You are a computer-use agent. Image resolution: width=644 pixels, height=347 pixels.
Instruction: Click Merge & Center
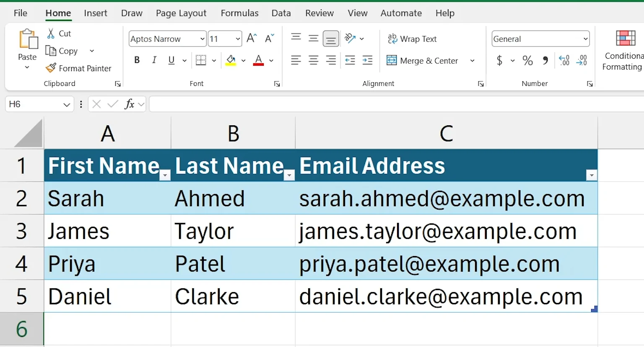pos(422,61)
